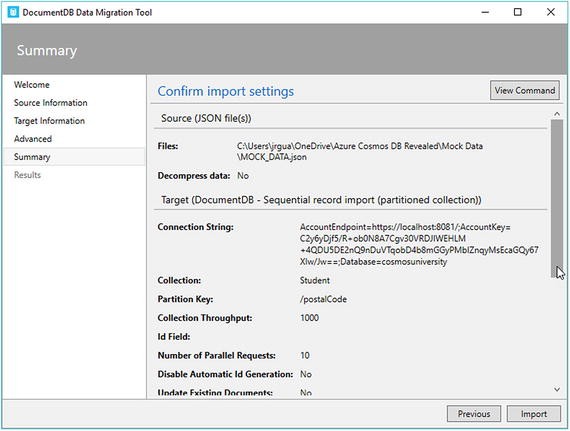Go to Target Information step
Screen dimensions: 570x431
(x=49, y=121)
